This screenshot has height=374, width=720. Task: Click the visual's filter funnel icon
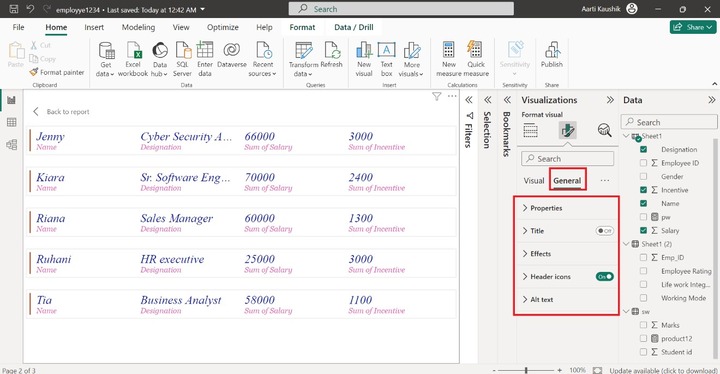coord(437,96)
